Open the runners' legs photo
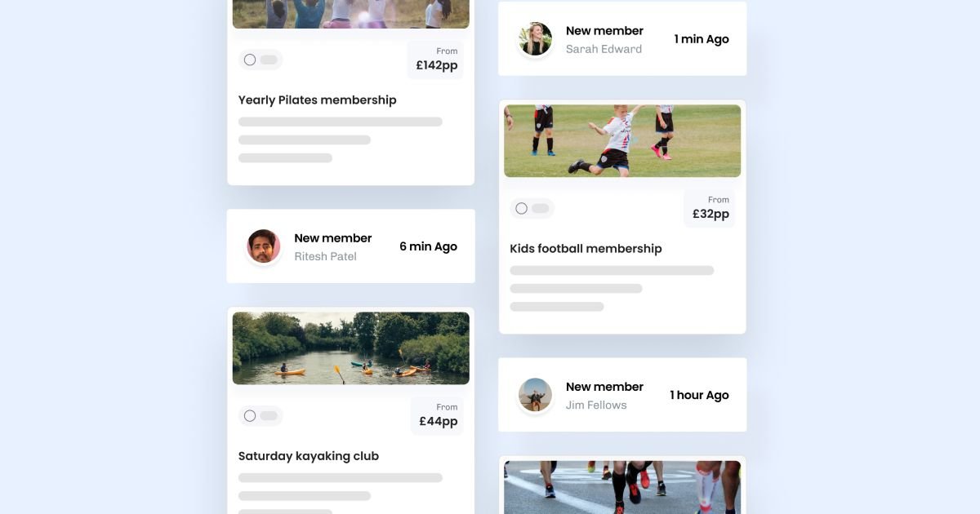The image size is (980, 514). (x=622, y=487)
